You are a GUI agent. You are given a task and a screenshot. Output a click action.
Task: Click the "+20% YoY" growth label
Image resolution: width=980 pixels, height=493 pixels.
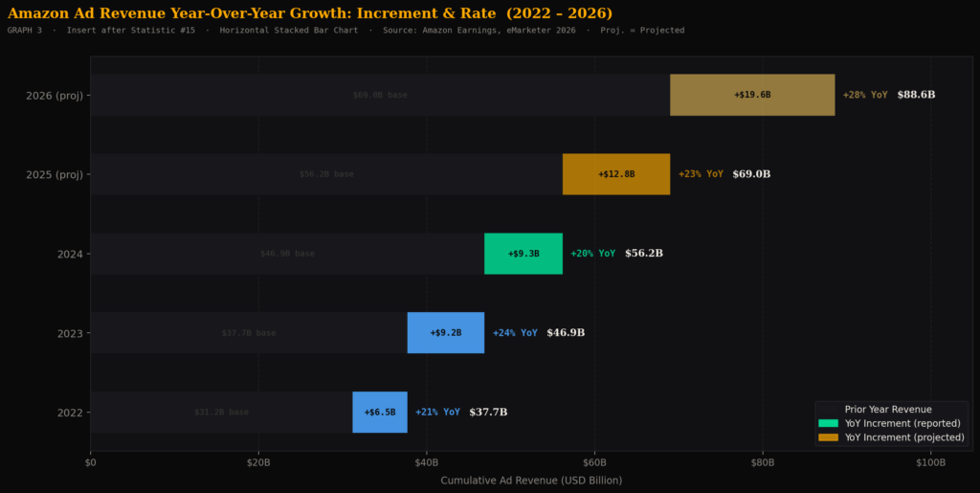click(x=593, y=254)
